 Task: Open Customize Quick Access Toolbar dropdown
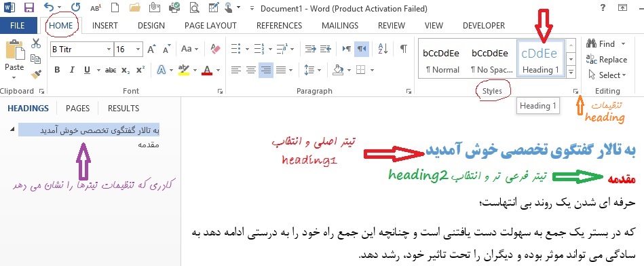click(x=252, y=8)
